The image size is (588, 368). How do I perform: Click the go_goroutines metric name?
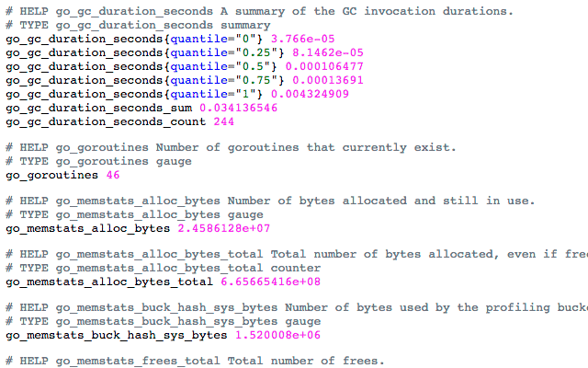click(x=52, y=176)
